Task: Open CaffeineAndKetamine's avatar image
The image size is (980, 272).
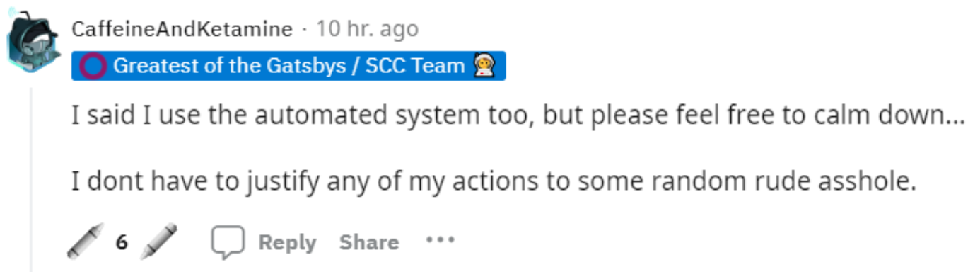Action: coord(32,40)
